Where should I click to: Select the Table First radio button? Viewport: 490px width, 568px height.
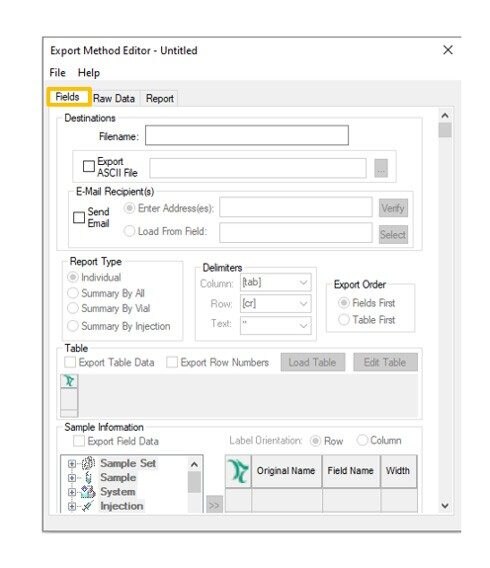click(344, 320)
